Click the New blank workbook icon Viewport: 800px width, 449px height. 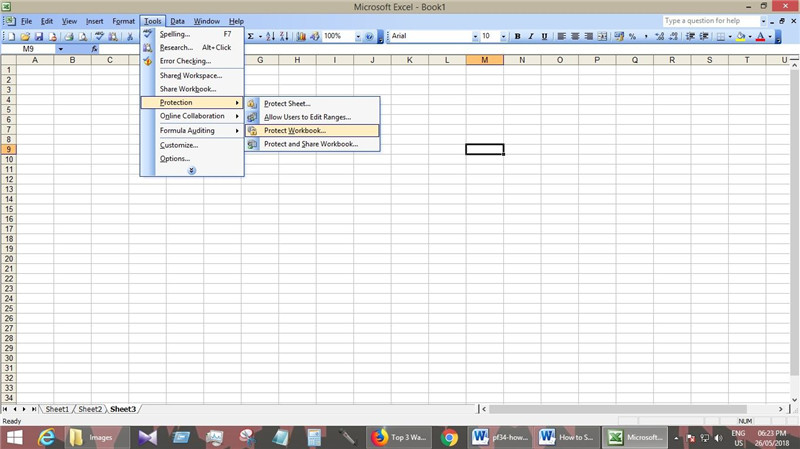(11, 36)
